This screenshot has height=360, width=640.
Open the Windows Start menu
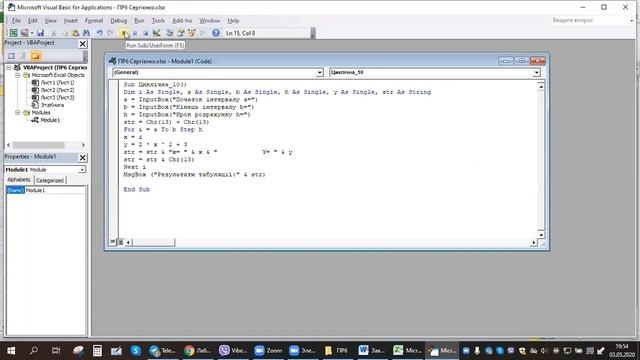(x=11, y=350)
